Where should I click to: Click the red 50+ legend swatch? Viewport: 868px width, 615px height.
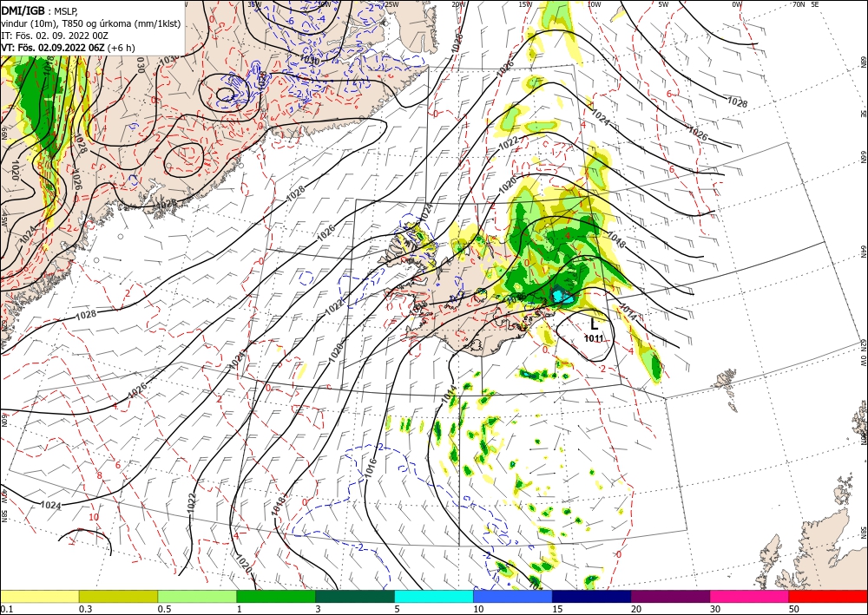[828, 596]
